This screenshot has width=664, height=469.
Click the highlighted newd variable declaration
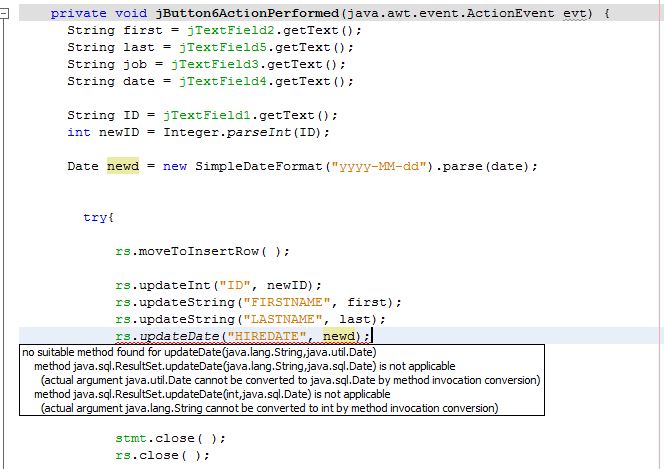(123, 166)
